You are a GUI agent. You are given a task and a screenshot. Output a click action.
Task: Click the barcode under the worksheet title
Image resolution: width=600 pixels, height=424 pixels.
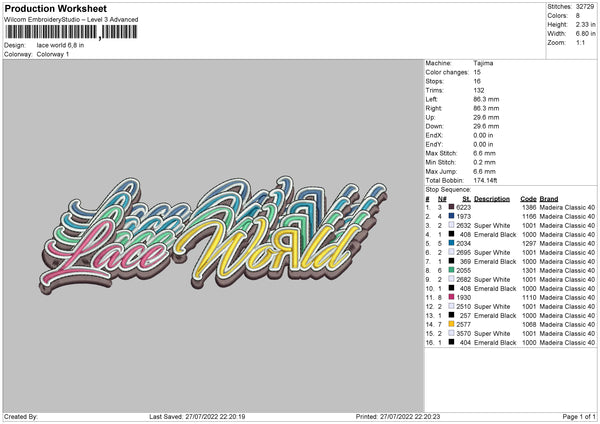[71, 32]
